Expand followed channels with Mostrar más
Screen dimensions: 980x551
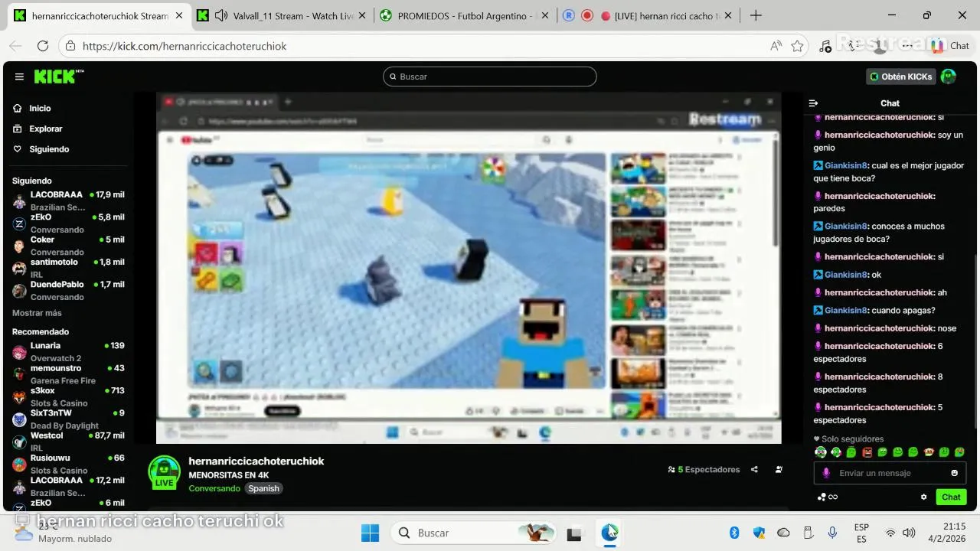coord(37,313)
